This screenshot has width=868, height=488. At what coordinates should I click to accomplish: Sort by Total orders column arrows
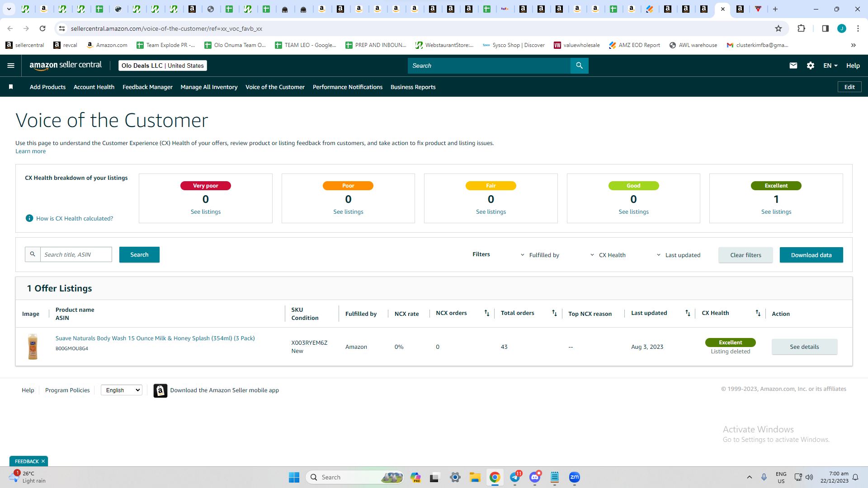(554, 313)
